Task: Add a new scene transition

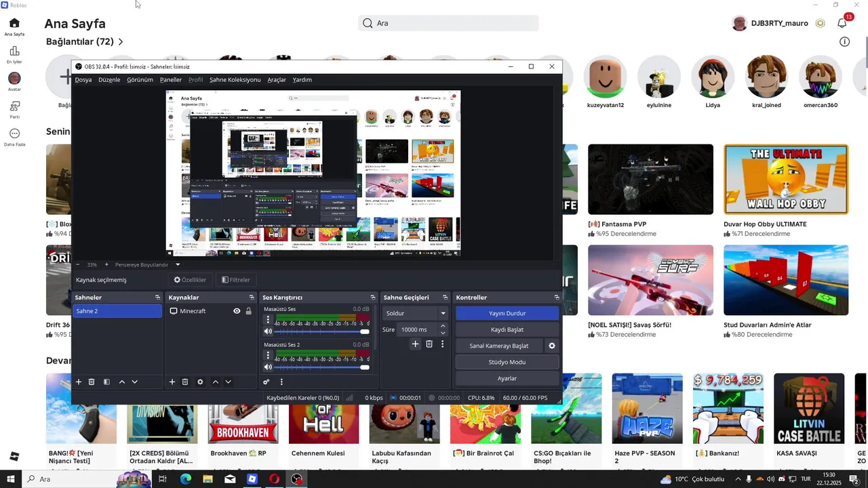Action: coord(416,344)
